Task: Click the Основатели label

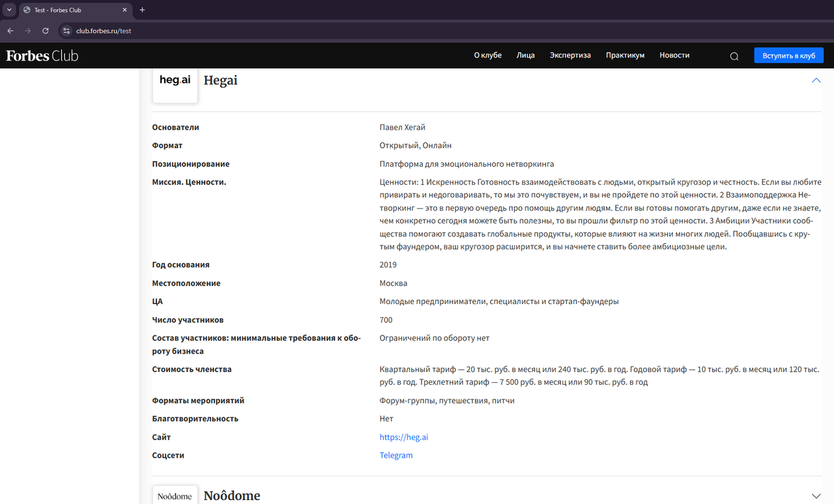Action: coord(176,127)
